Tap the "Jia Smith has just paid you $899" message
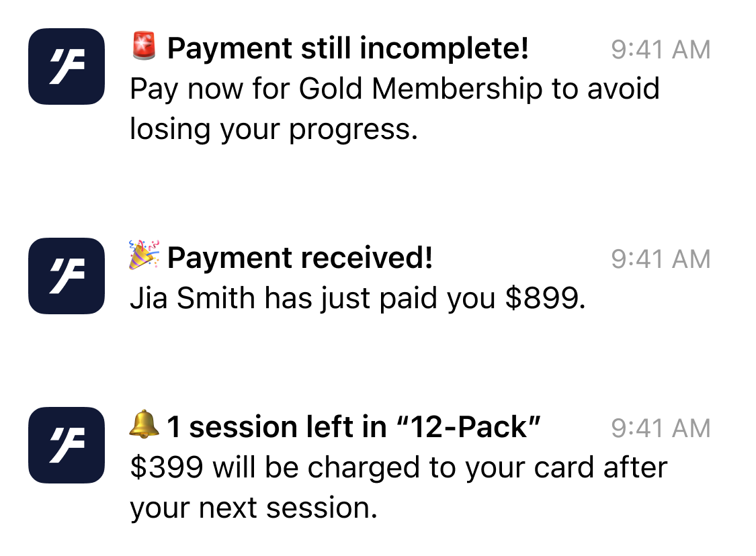 pyautogui.click(x=358, y=298)
